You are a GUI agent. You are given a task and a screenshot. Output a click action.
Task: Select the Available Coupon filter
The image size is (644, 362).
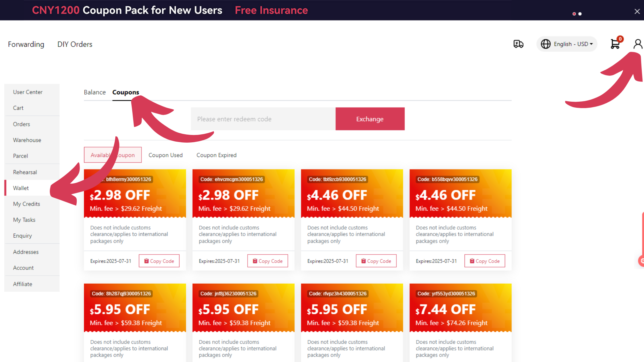pyautogui.click(x=113, y=155)
